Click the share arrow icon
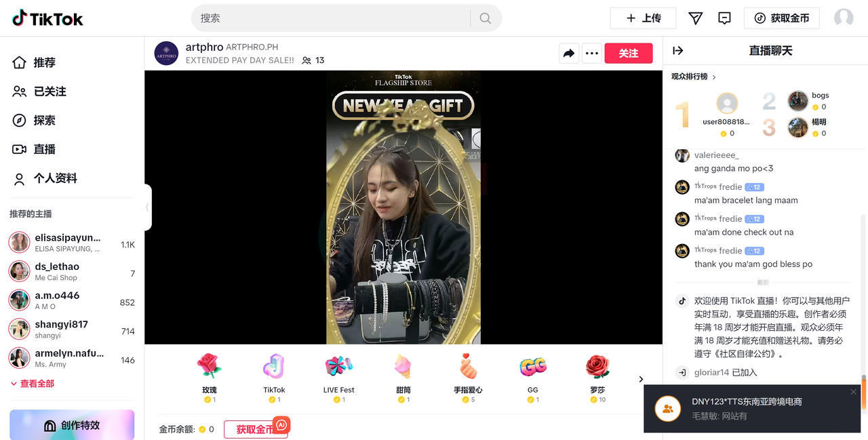Image resolution: width=868 pixels, height=440 pixels. (x=568, y=54)
